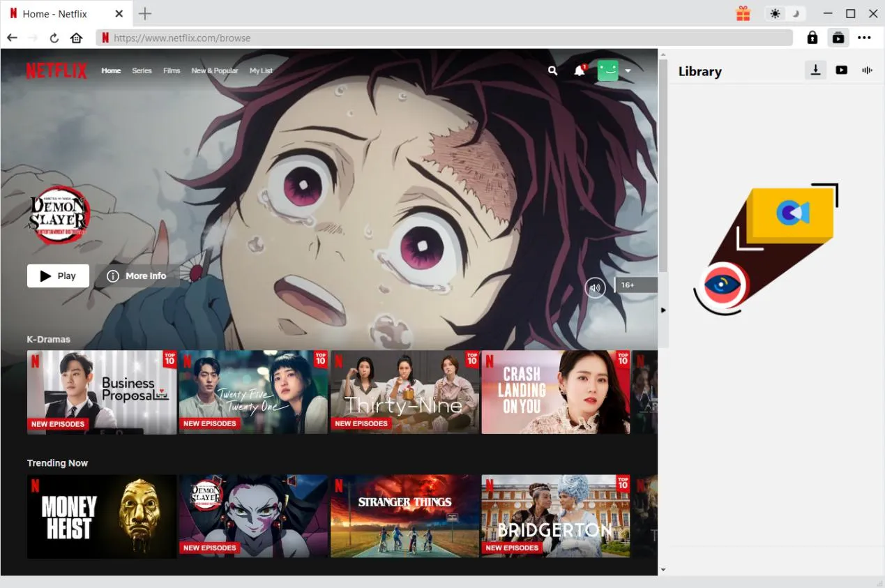Open the New & Popular section
Image resolution: width=885 pixels, height=588 pixels.
[214, 70]
